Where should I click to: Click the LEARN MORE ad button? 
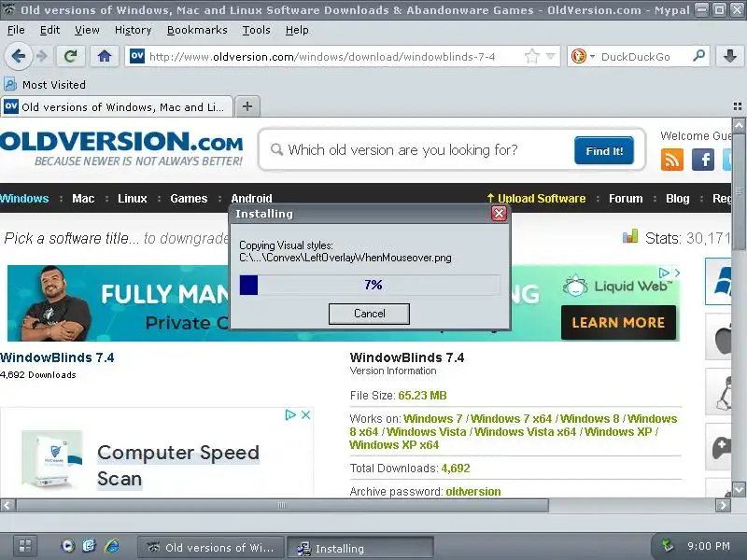[618, 322]
